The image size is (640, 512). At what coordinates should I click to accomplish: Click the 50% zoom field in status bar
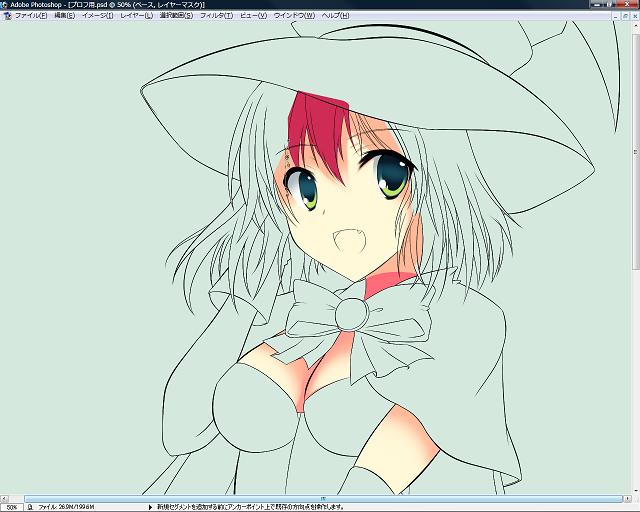12,508
